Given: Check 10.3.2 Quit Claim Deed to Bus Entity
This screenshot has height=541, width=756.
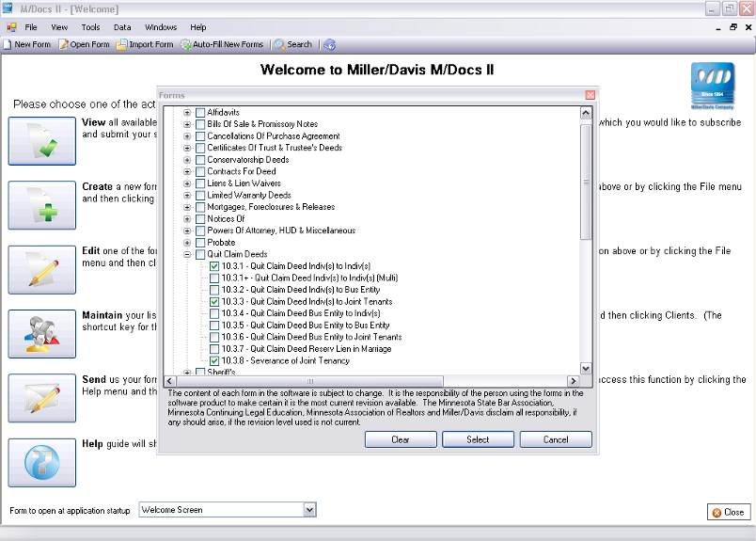Looking at the screenshot, I should (x=214, y=290).
